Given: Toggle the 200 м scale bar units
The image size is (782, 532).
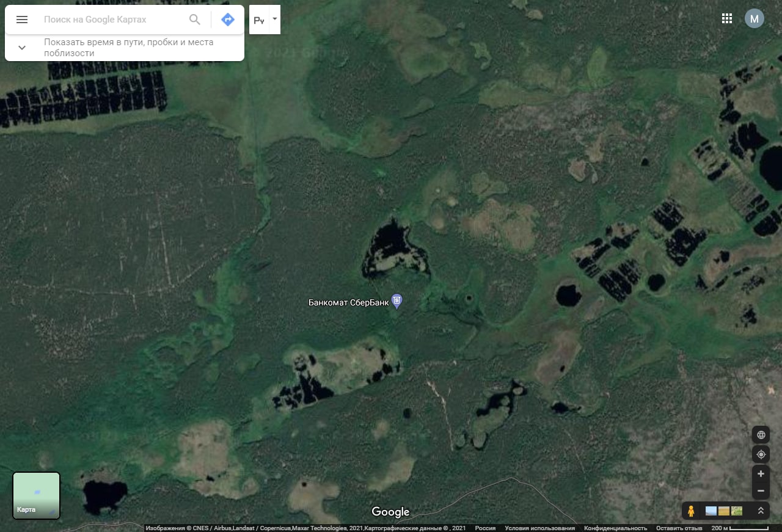Looking at the screenshot, I should coord(740,528).
